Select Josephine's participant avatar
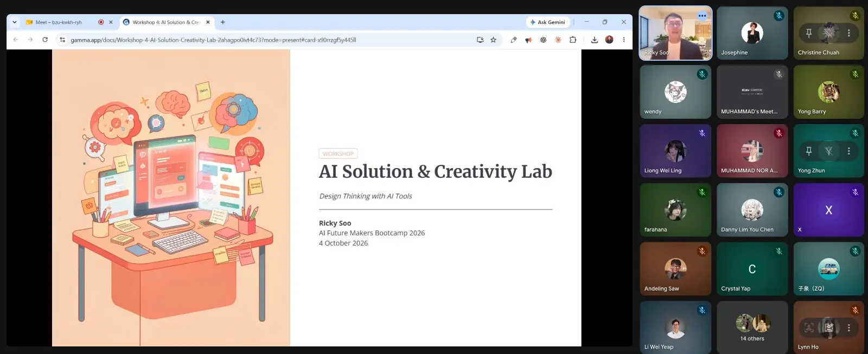868x354 pixels. coord(752,33)
